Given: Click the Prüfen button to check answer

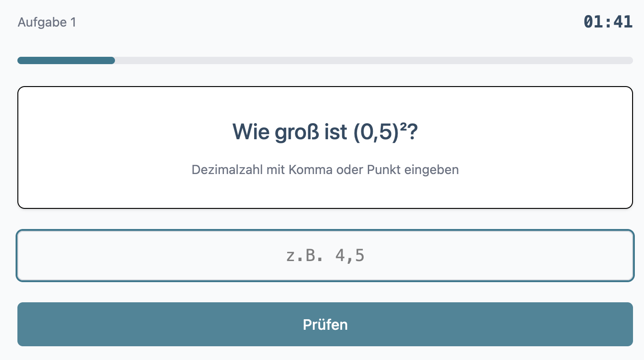Looking at the screenshot, I should tap(325, 324).
